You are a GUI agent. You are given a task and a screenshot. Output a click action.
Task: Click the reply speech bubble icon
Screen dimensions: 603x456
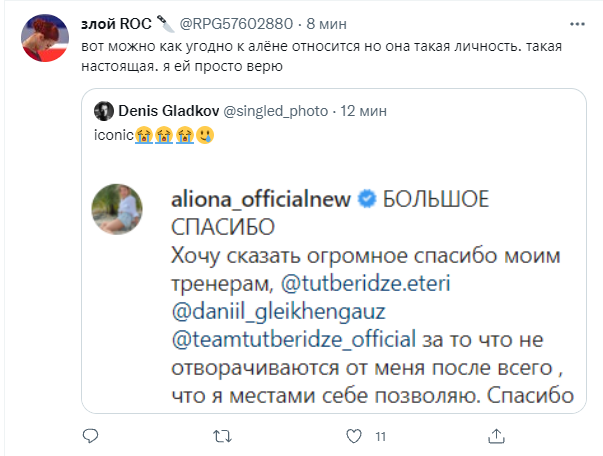(91, 437)
